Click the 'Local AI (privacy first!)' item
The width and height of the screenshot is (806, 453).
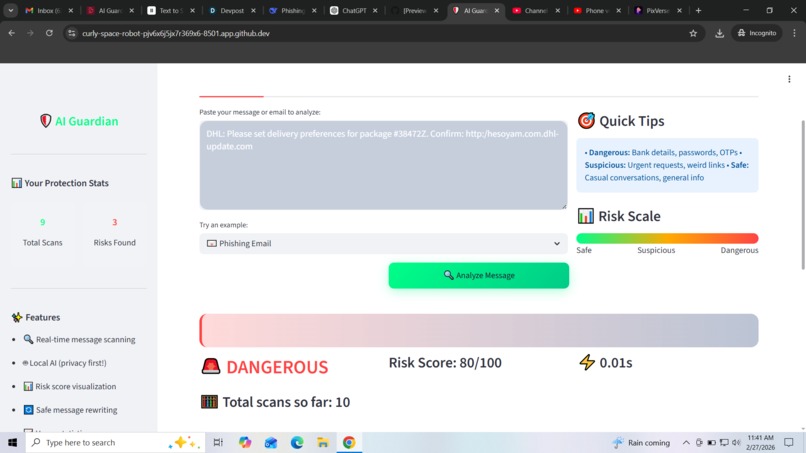click(x=68, y=363)
